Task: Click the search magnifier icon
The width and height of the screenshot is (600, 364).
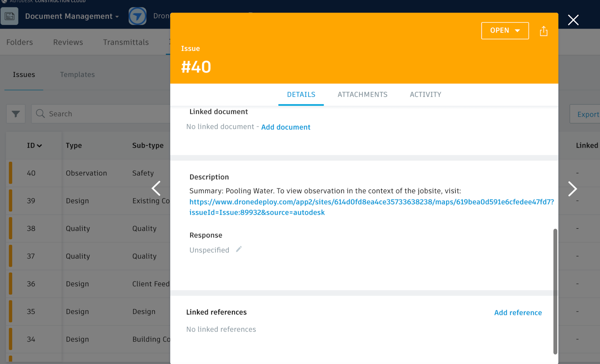Action: point(40,113)
